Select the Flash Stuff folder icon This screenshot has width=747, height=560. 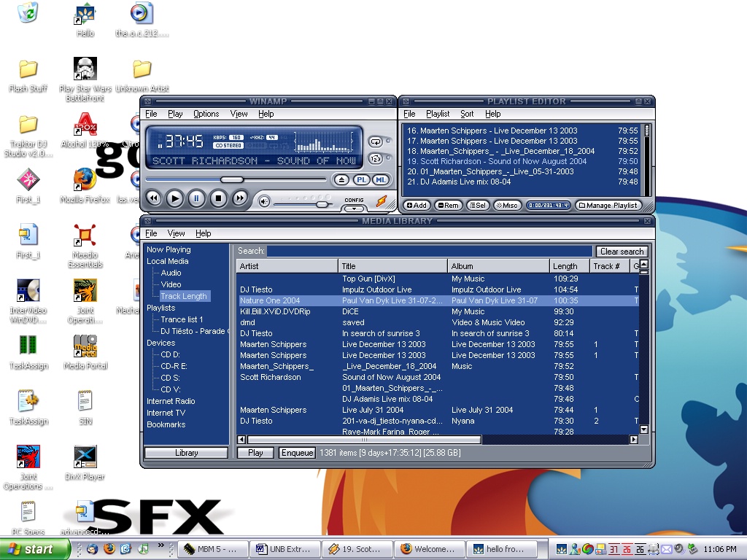click(28, 75)
